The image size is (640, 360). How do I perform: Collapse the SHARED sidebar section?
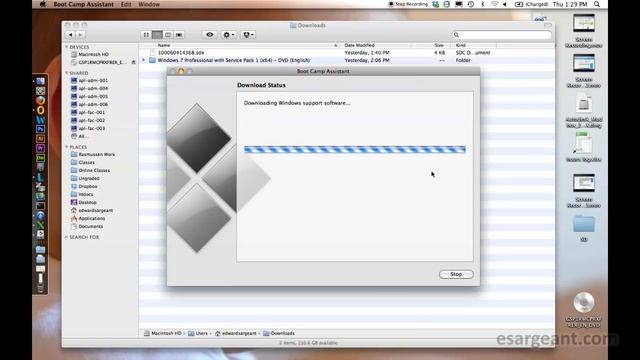[x=67, y=73]
